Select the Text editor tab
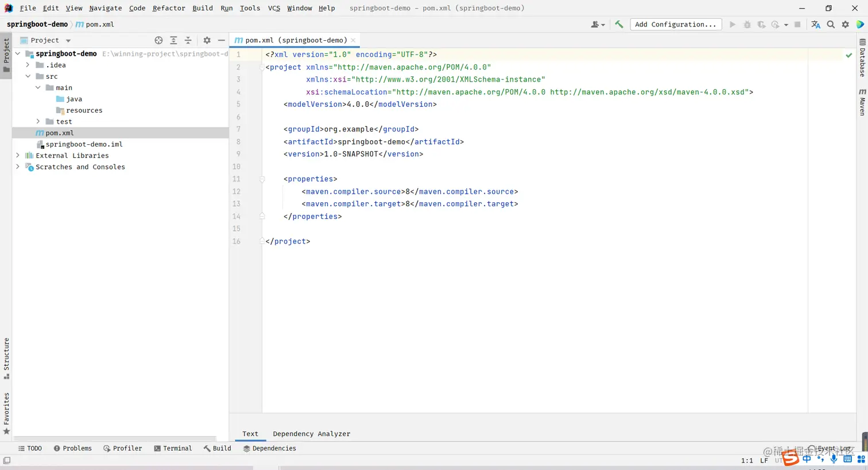This screenshot has height=470, width=868. [250, 434]
